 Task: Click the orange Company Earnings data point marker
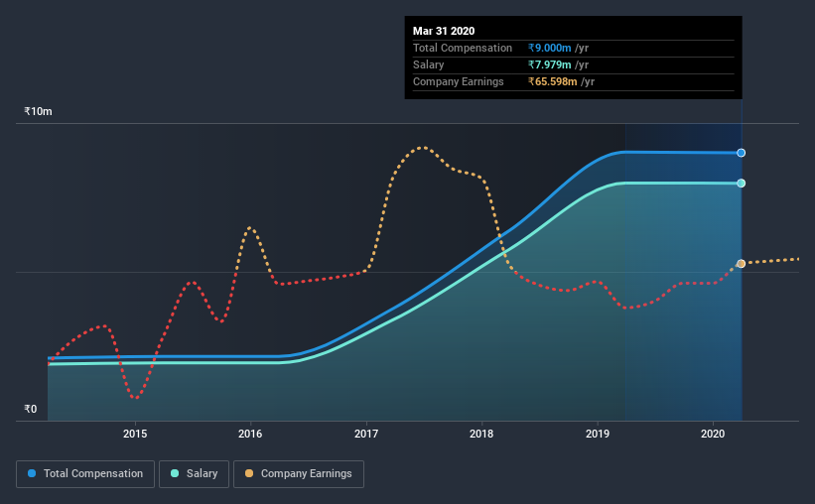(742, 264)
